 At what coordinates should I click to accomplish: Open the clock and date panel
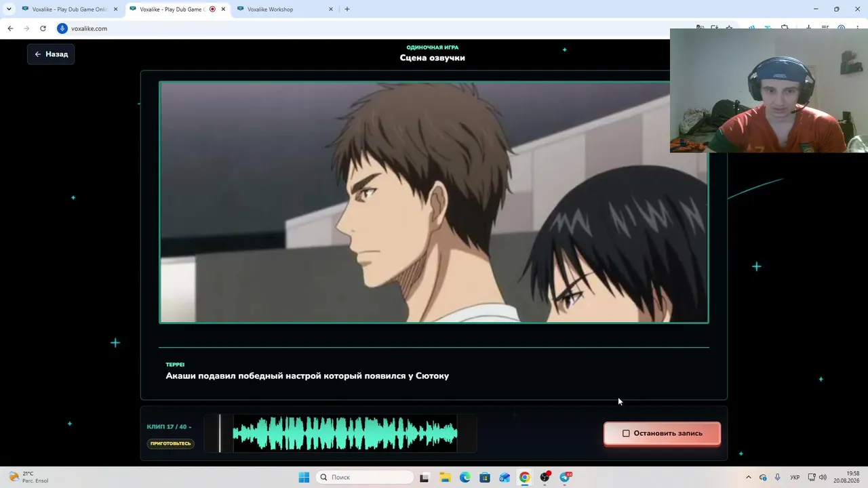(x=847, y=477)
